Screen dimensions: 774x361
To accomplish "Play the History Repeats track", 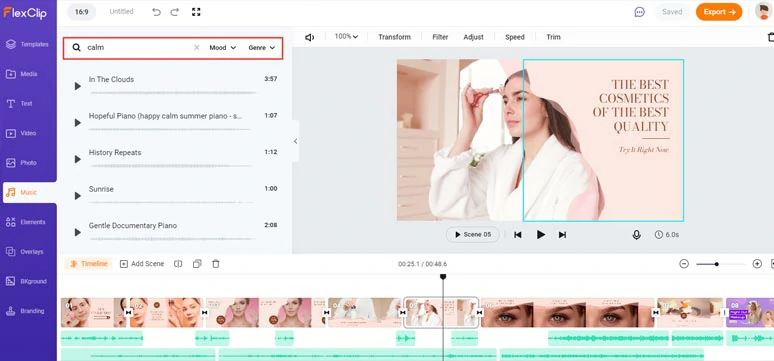I will coord(77,160).
